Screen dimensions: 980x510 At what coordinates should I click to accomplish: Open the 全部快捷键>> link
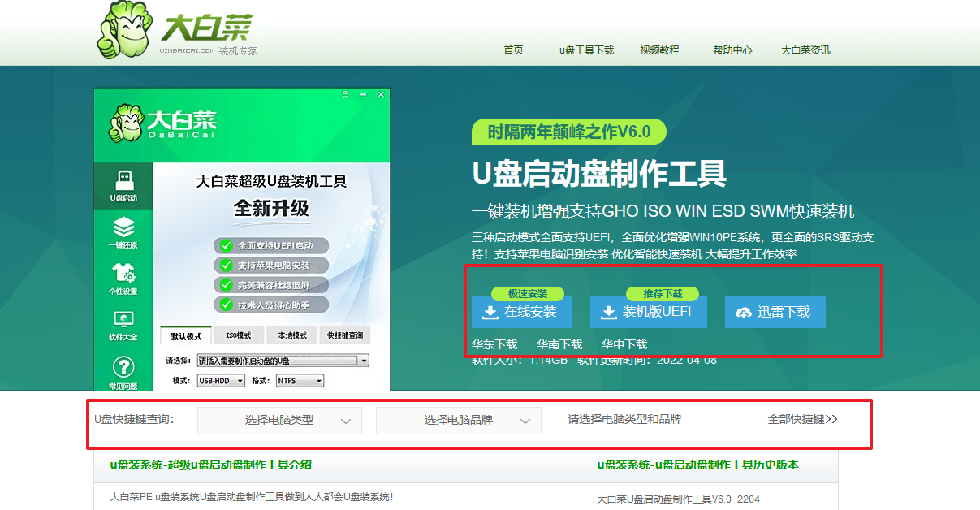tap(802, 420)
